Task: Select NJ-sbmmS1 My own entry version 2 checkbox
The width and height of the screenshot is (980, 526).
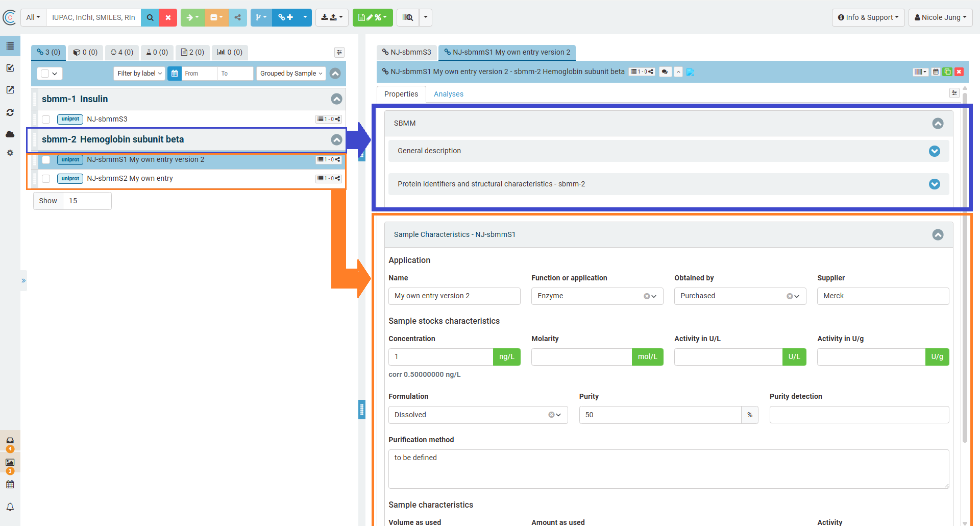Action: coord(46,160)
